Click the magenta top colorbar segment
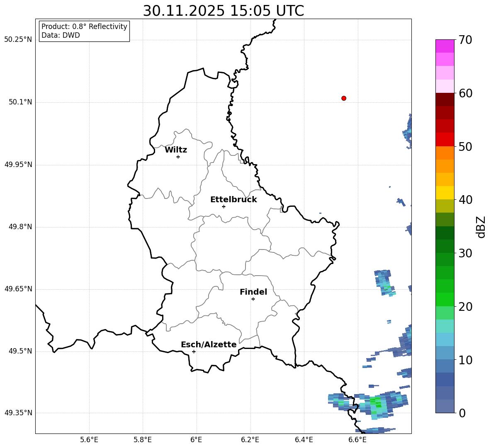491x448 pixels. [445, 46]
